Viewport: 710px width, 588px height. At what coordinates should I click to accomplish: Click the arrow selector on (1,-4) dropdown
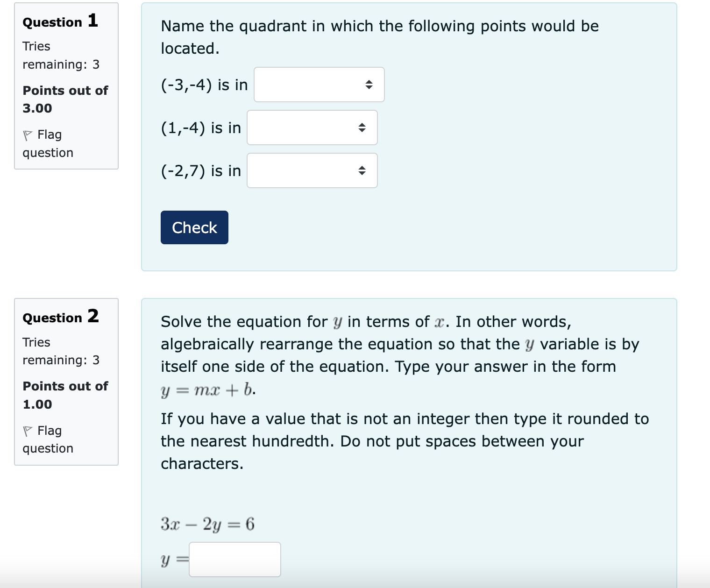[362, 128]
